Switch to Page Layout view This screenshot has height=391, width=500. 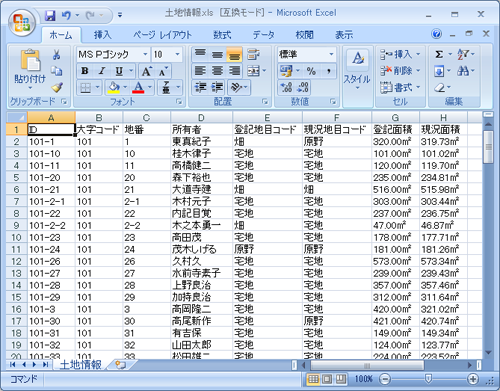(327, 379)
